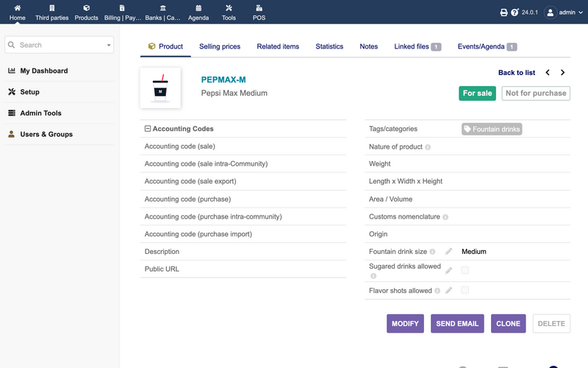Click the Description row label

point(162,252)
